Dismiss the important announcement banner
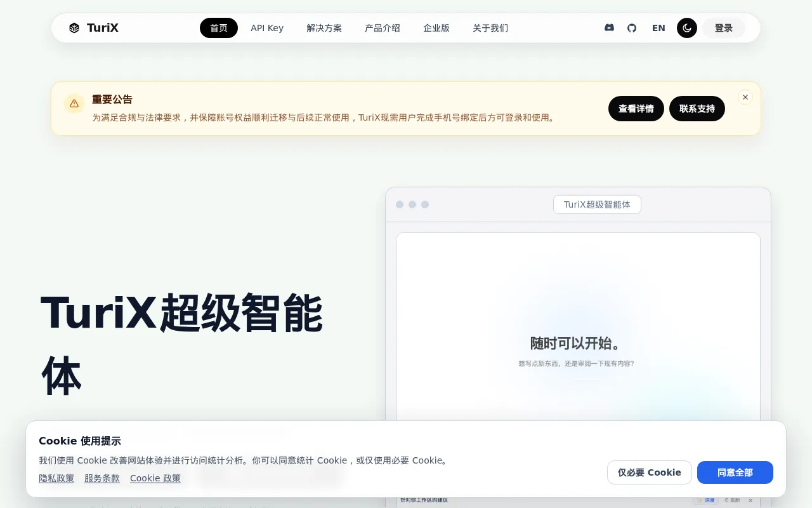The height and width of the screenshot is (508, 812). pyautogui.click(x=745, y=97)
